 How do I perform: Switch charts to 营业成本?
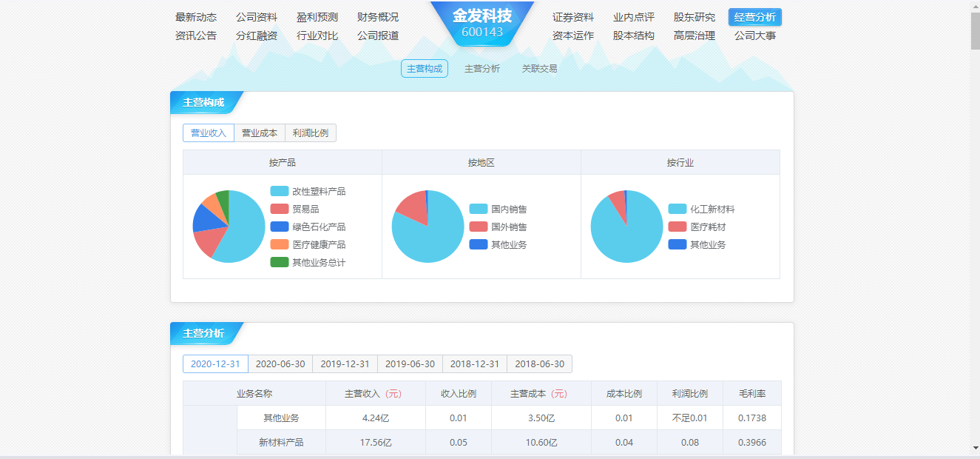tap(260, 133)
